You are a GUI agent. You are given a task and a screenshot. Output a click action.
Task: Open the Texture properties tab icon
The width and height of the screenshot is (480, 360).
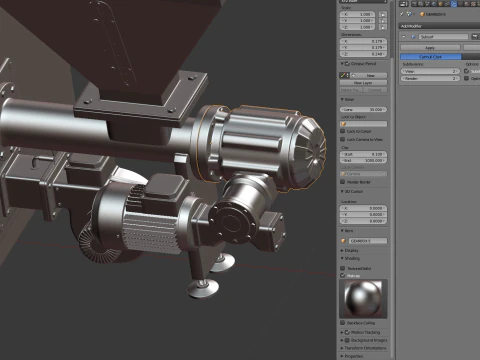point(473,4)
